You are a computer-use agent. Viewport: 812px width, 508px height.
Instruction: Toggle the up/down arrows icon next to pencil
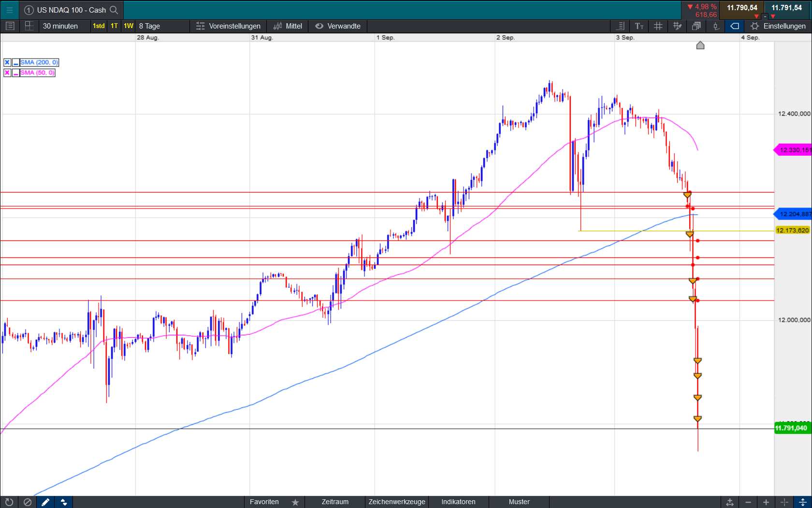coord(64,502)
